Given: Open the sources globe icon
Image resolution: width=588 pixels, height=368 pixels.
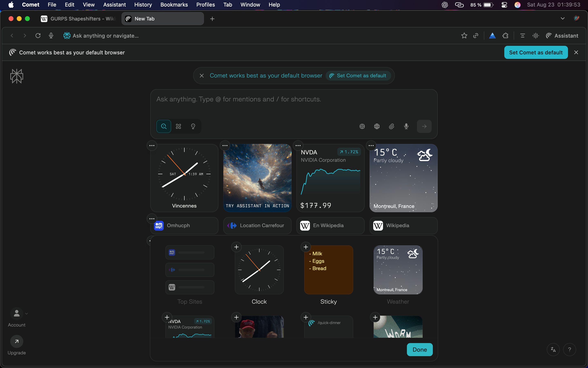Looking at the screenshot, I should coord(377,126).
